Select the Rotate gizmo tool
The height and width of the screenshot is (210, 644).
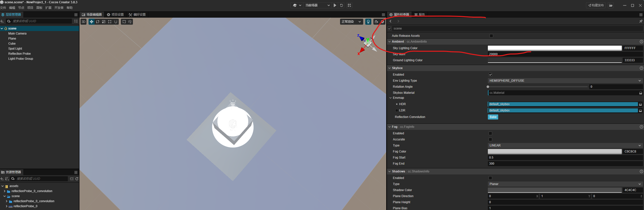tap(98, 22)
